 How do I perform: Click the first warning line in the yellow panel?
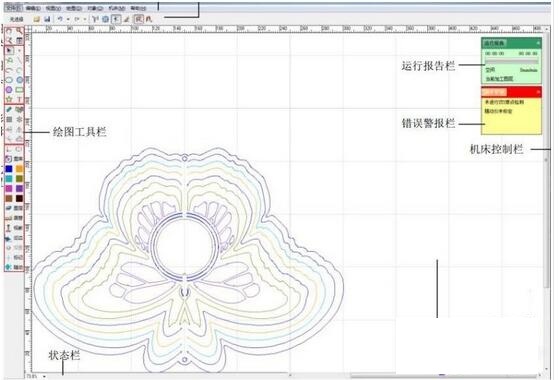pyautogui.click(x=504, y=102)
